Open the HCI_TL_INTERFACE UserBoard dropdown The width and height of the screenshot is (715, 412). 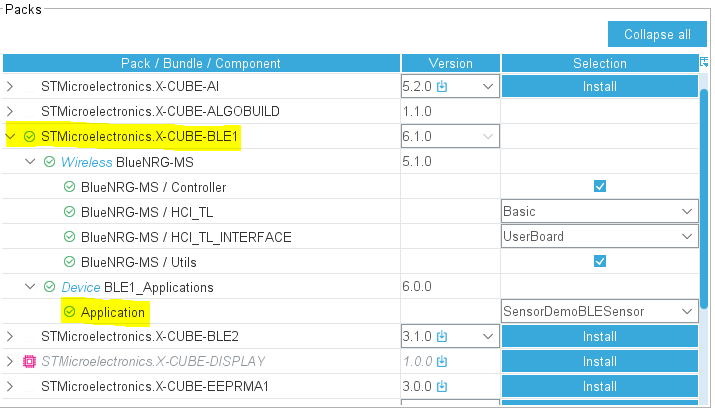600,236
